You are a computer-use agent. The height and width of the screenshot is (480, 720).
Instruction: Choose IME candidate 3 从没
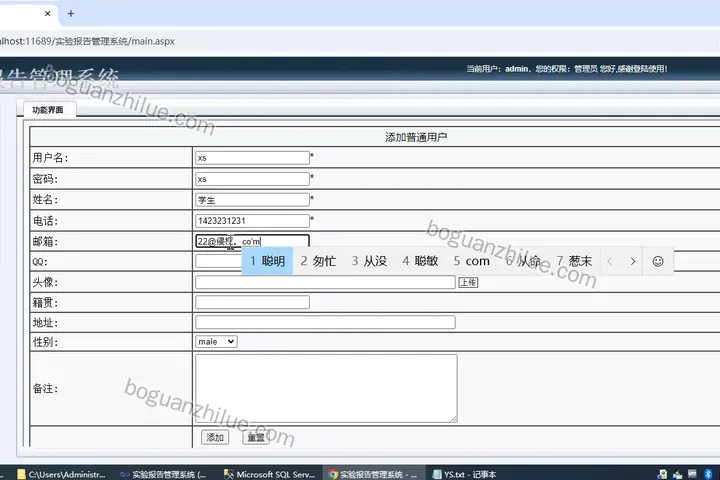click(x=369, y=261)
